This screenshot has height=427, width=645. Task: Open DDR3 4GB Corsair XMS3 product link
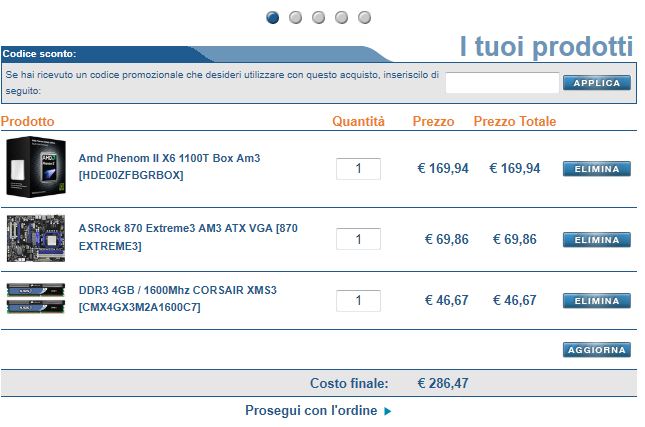[x=177, y=298]
